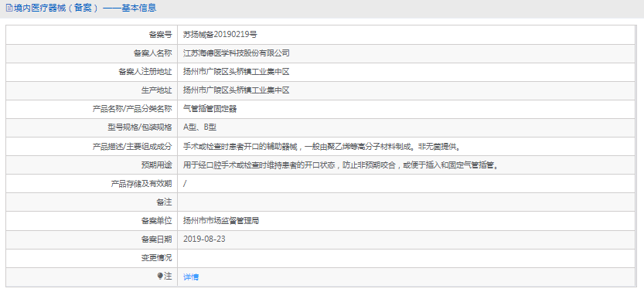Select the value A型、B型
The height and width of the screenshot is (292, 644).
(199, 127)
